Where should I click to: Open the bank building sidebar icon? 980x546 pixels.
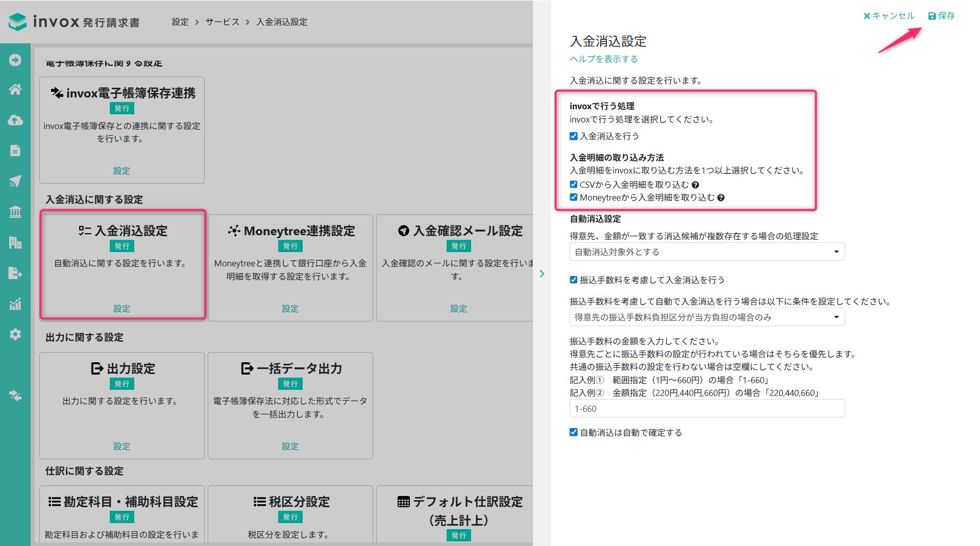(15, 212)
